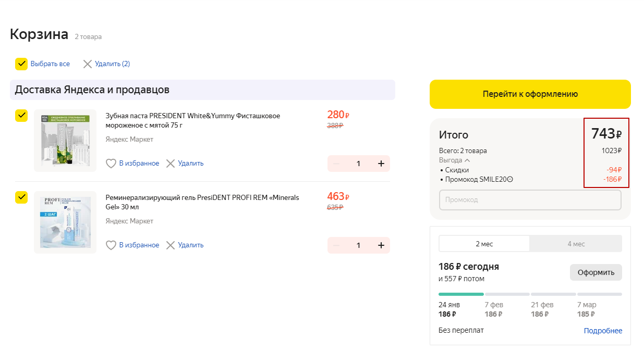Select the '2 мес' installment tab
Screen dimensions: 644x351
(484, 244)
